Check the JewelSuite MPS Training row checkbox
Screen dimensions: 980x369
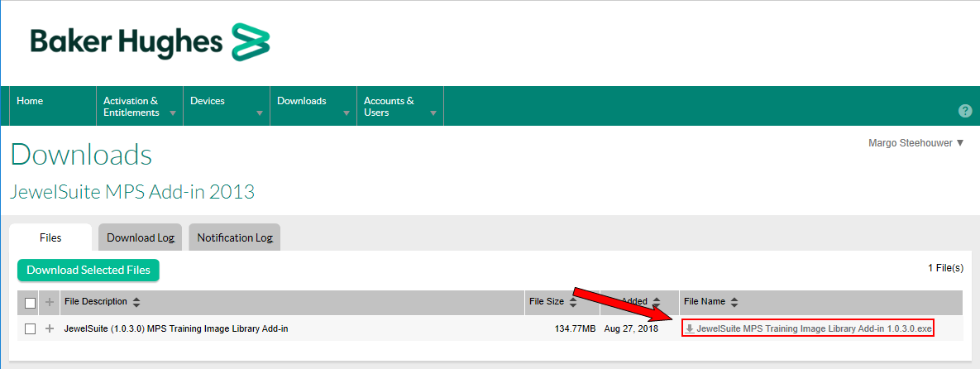[x=31, y=328]
